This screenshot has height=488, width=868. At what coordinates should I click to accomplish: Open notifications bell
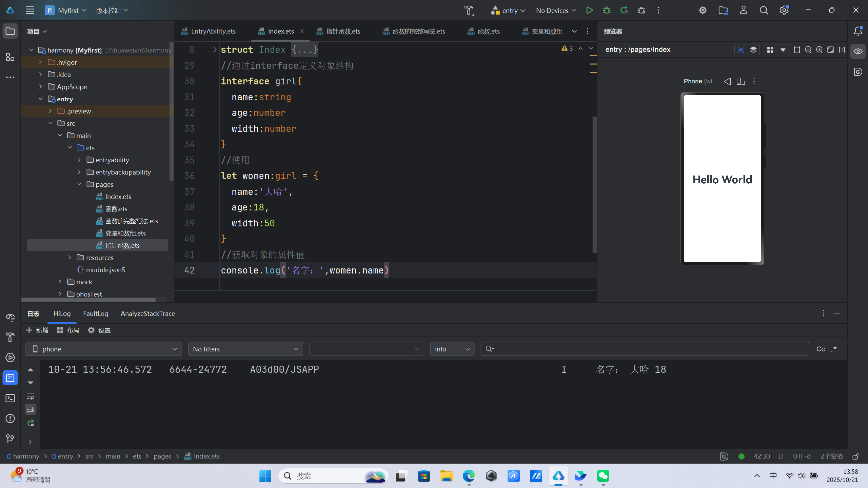tap(858, 31)
